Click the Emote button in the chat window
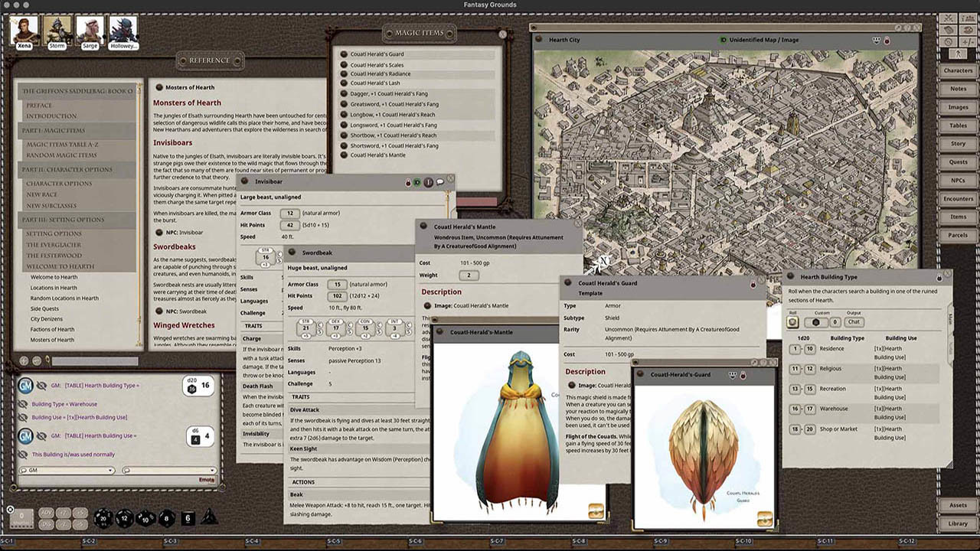Image resolution: width=980 pixels, height=551 pixels. tap(206, 480)
